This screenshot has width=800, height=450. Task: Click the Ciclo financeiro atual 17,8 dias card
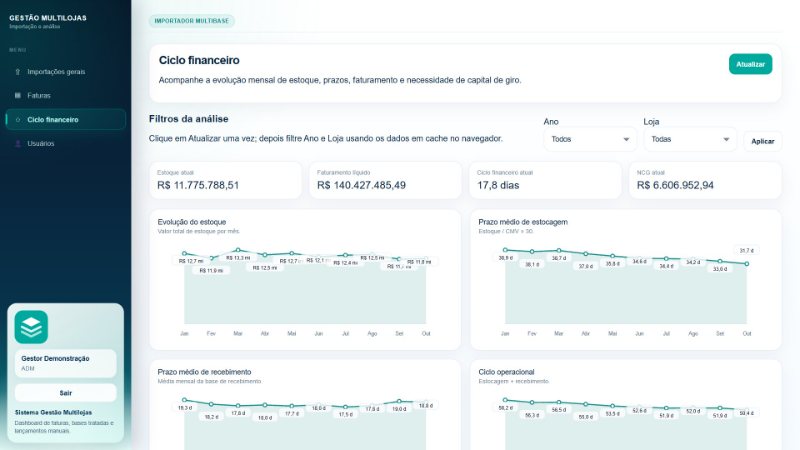[545, 180]
